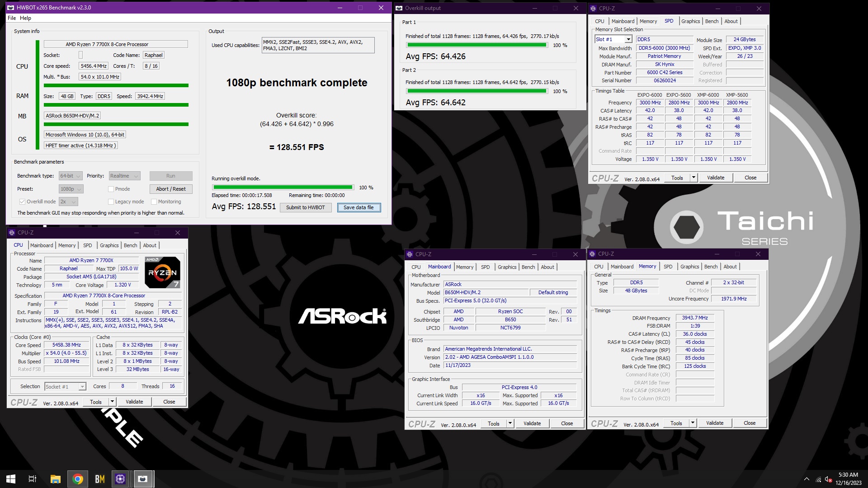Click the Part 1 progress bar
868x488 pixels.
coord(477,45)
